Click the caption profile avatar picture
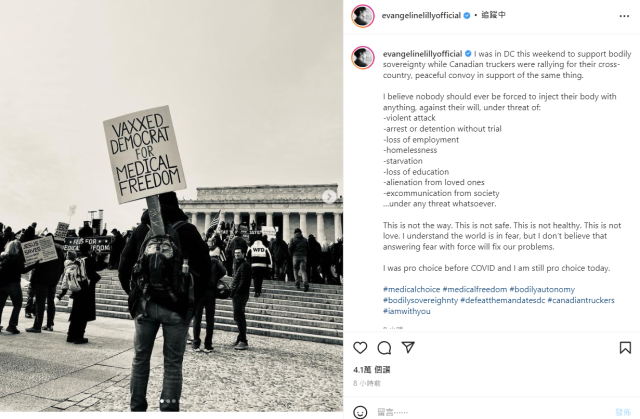Image resolution: width=640 pixels, height=419 pixels. (x=362, y=58)
